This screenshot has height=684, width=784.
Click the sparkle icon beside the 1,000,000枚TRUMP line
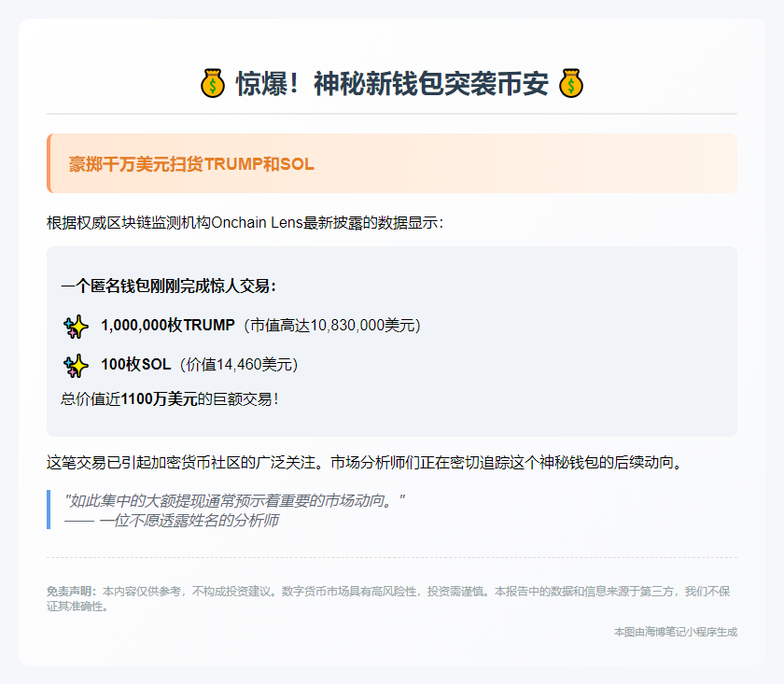76,327
